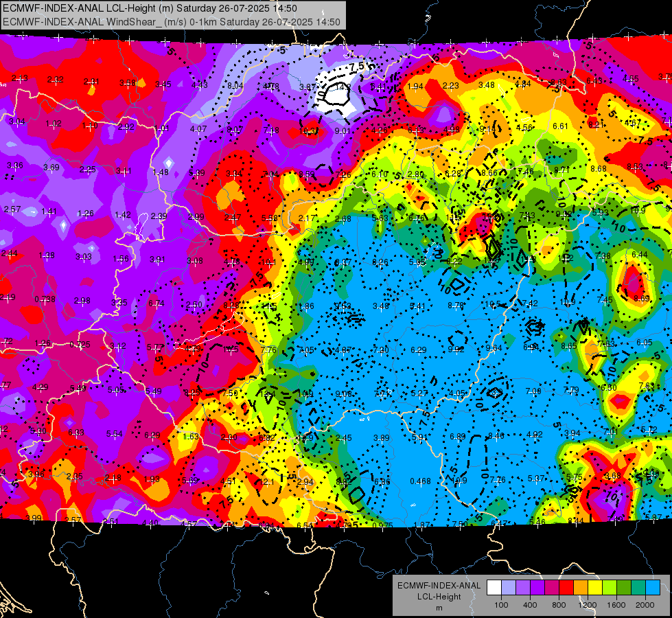672x618 pixels.
Task: Click the grid value "6.44" on the map
Action: click(640, 254)
